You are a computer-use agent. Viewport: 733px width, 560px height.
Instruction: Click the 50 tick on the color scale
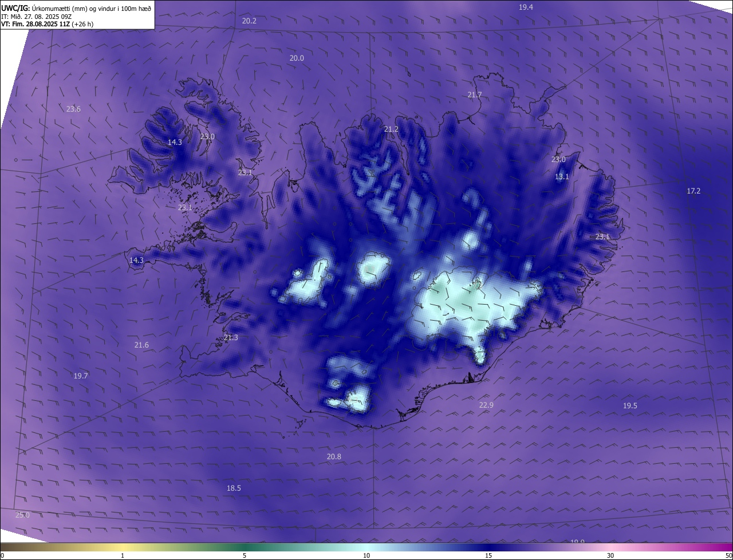click(x=728, y=555)
